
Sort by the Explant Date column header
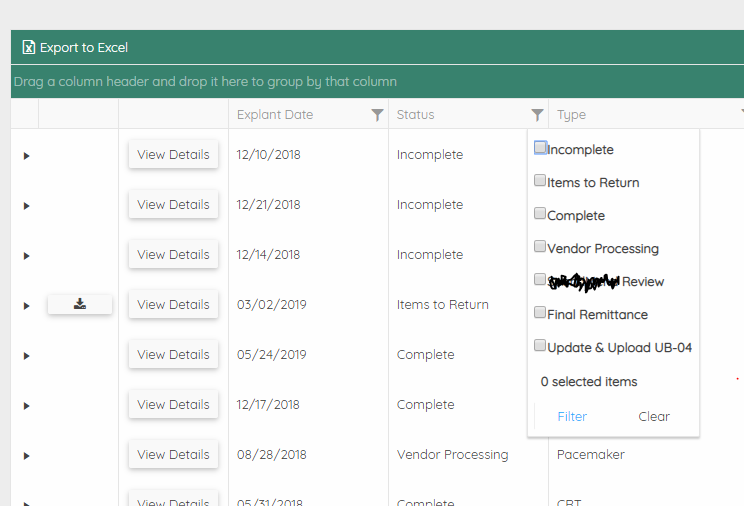pos(275,115)
